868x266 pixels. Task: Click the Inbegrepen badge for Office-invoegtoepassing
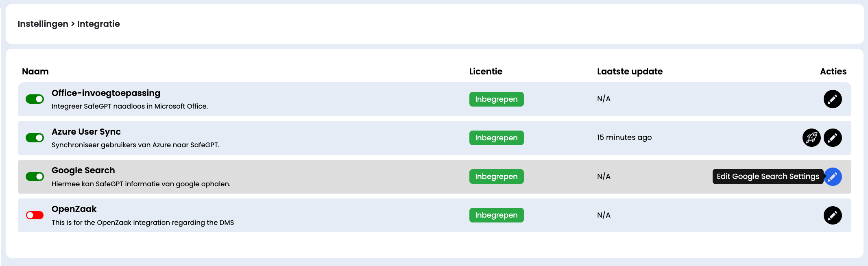tap(496, 99)
